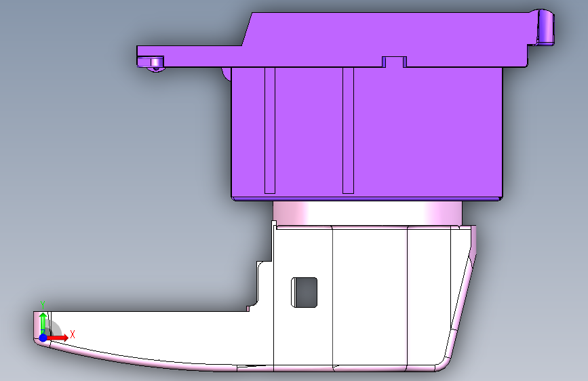Select the hook clip at the purple part's top right
Screen dimensions: 588x381
tap(545, 27)
